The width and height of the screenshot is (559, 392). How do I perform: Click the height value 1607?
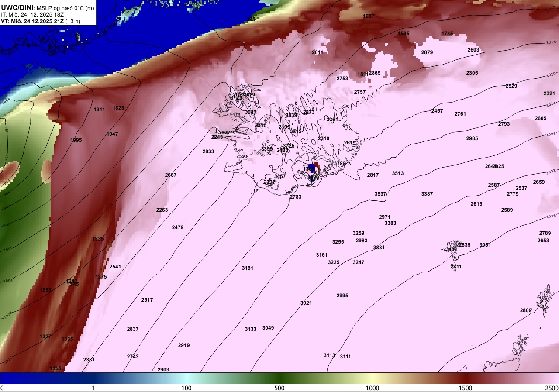[x=369, y=16]
